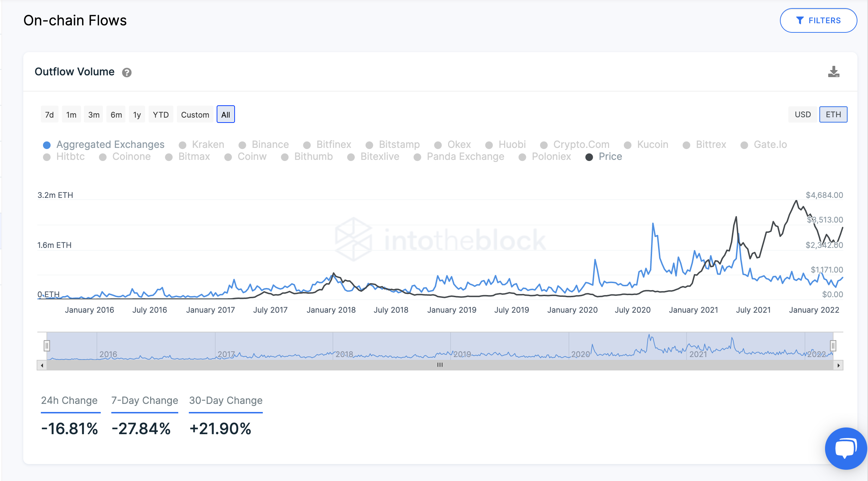Click the 2020 marker in navigator

pos(581,354)
